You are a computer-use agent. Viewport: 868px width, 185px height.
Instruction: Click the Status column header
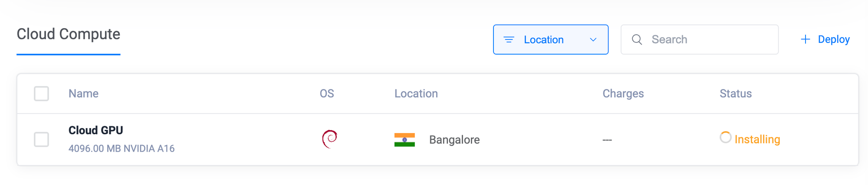[735, 94]
